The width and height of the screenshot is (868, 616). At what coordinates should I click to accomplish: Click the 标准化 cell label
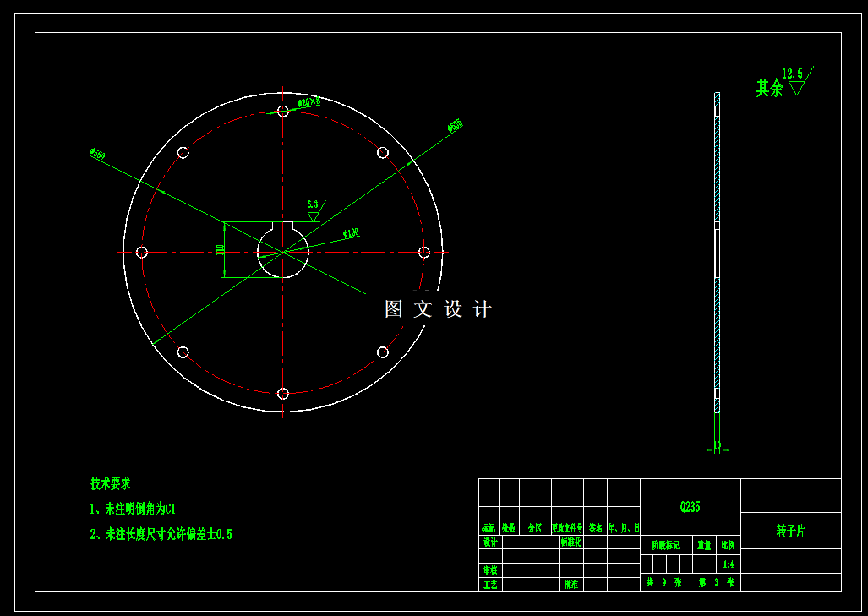pos(570,542)
